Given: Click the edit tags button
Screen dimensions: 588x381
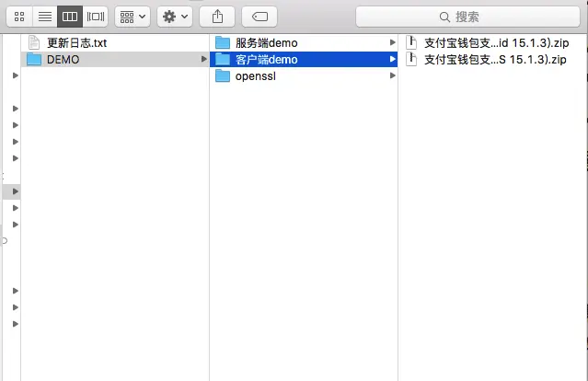Looking at the screenshot, I should coord(259,17).
